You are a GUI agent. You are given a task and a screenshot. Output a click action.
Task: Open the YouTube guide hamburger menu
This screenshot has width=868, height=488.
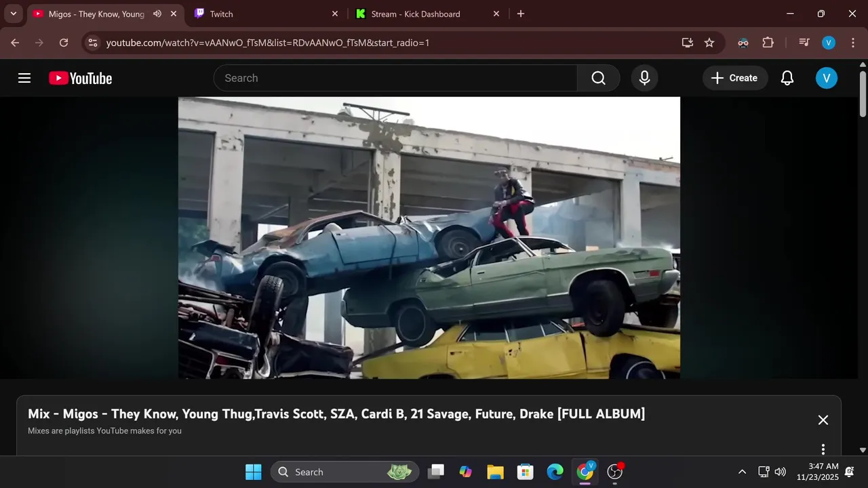coord(24,78)
